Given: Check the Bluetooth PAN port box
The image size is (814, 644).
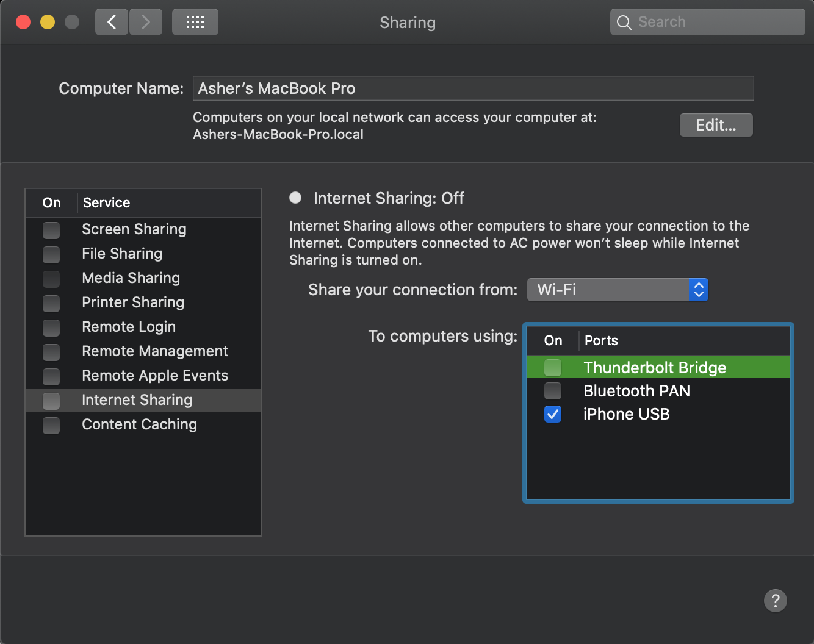Looking at the screenshot, I should click(x=553, y=391).
